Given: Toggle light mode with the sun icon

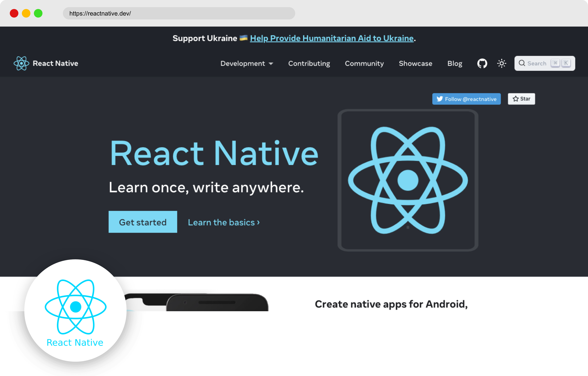Looking at the screenshot, I should [x=502, y=64].
